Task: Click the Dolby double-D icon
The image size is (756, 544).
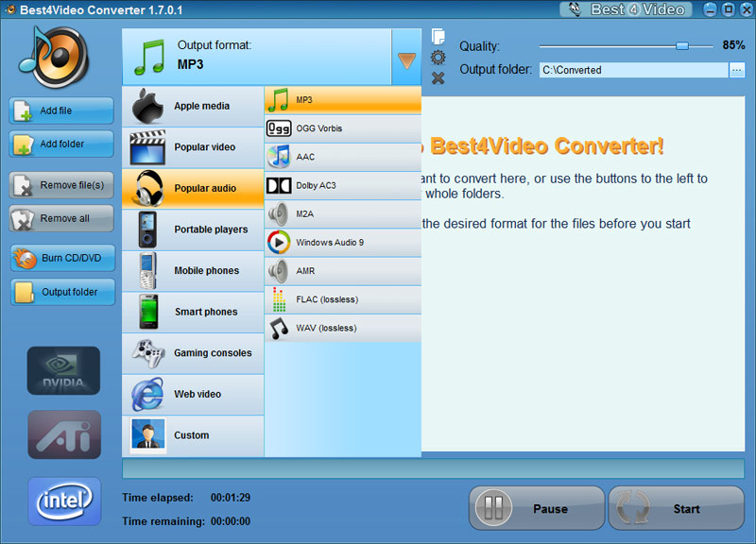Action: pyautogui.click(x=279, y=185)
